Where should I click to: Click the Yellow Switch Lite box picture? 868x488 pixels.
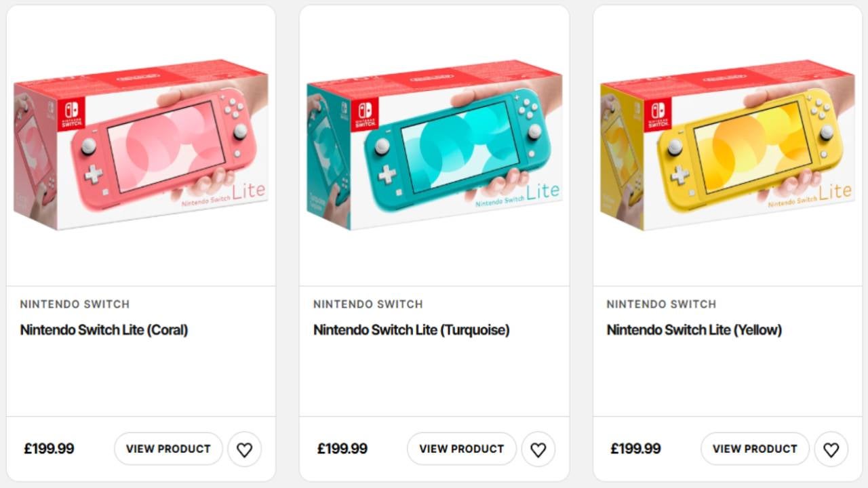pyautogui.click(x=727, y=146)
